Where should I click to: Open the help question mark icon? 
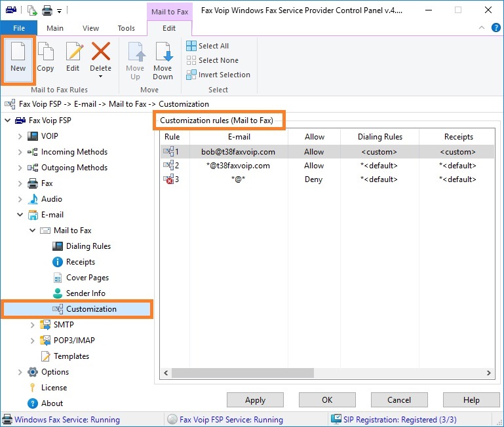click(x=495, y=28)
